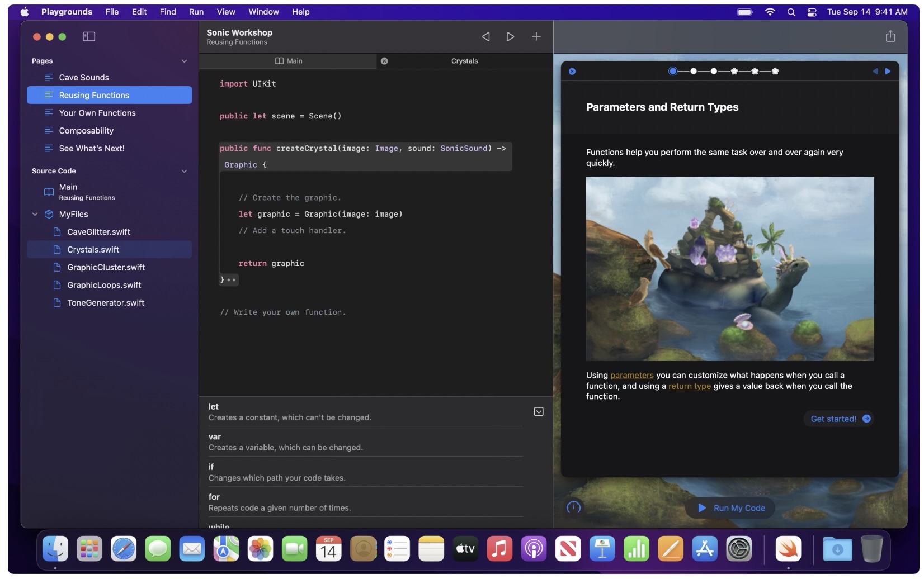This screenshot has height=579, width=924.
Task: Collapse the Source Code section
Action: (x=184, y=171)
